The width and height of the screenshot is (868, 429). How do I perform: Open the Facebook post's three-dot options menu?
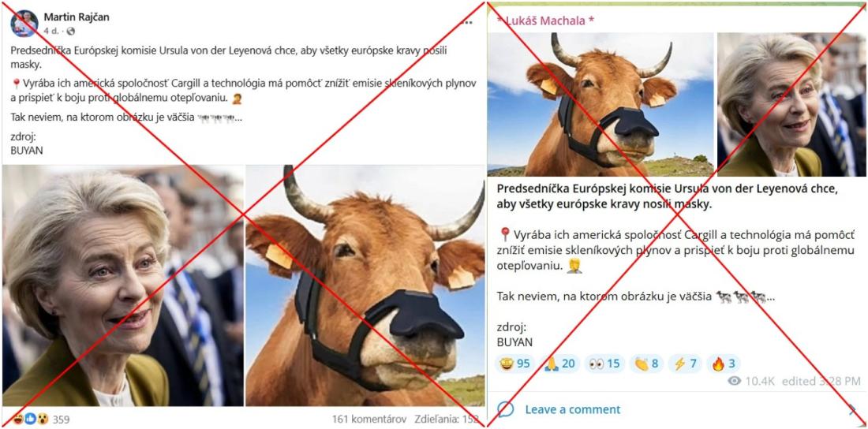pyautogui.click(x=466, y=23)
